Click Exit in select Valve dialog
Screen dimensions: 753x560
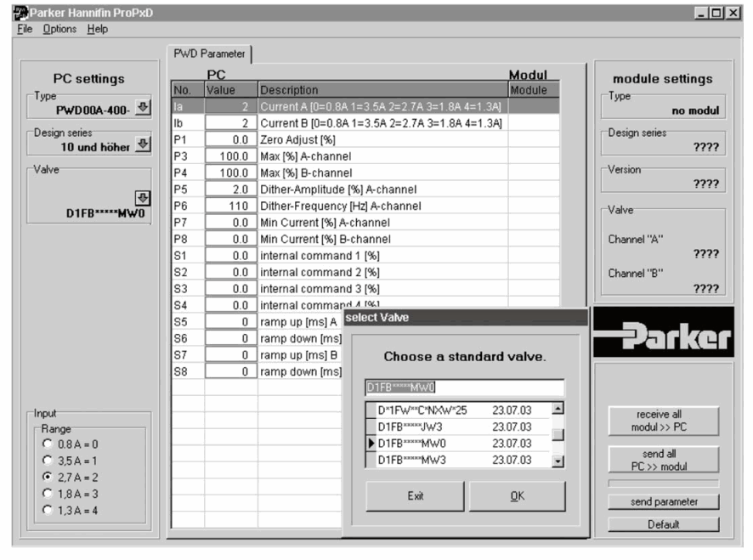[x=416, y=496]
